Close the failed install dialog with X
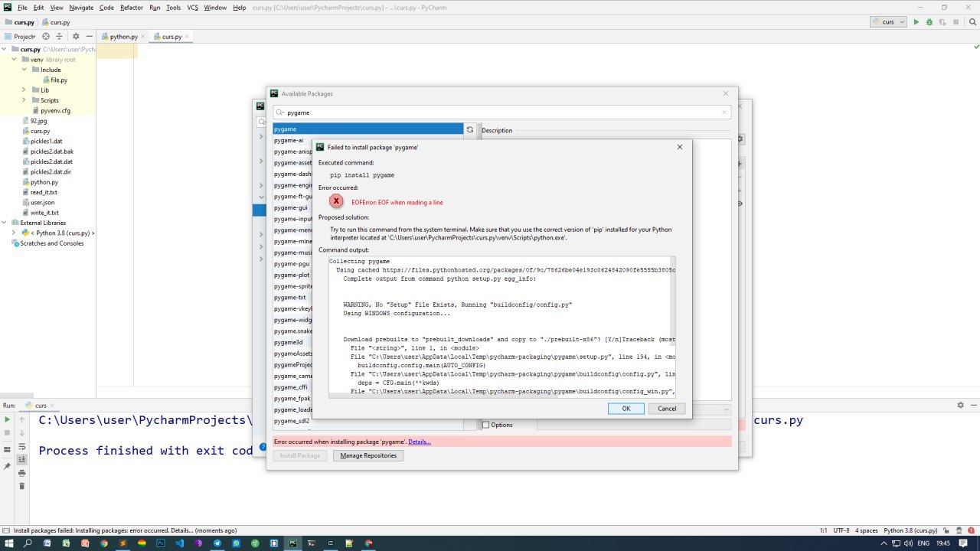Image resolution: width=980 pixels, height=551 pixels. click(679, 147)
